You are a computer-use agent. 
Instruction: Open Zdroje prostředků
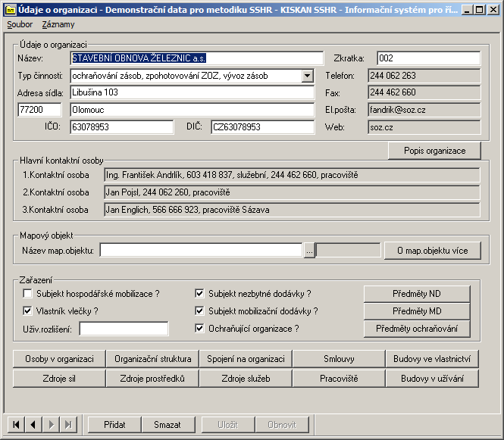152,379
